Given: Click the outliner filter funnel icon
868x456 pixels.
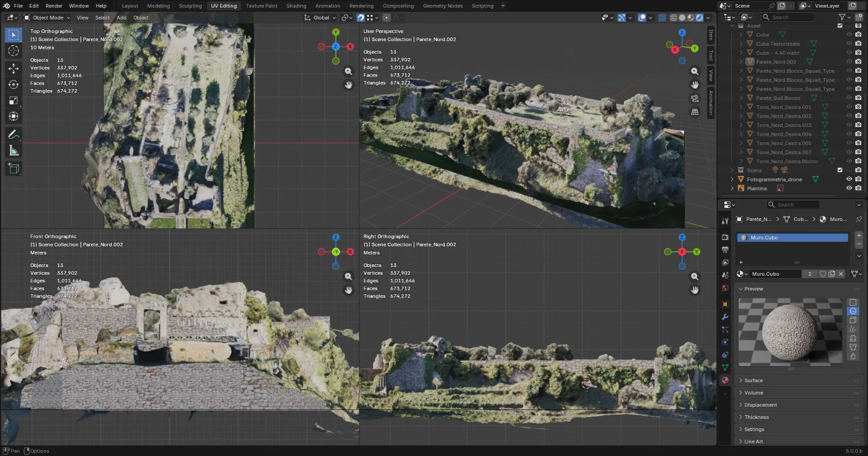Looking at the screenshot, I should pos(843,17).
